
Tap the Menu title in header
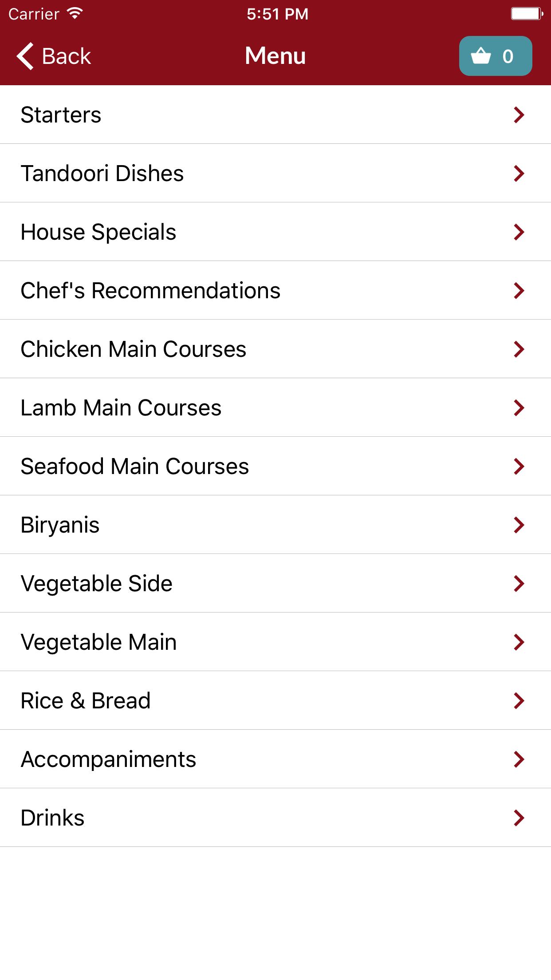coord(275,56)
